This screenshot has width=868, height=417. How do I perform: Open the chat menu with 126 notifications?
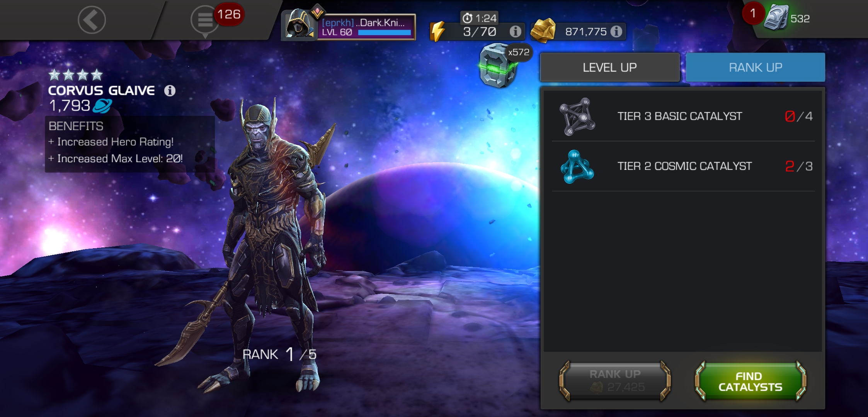(x=205, y=20)
